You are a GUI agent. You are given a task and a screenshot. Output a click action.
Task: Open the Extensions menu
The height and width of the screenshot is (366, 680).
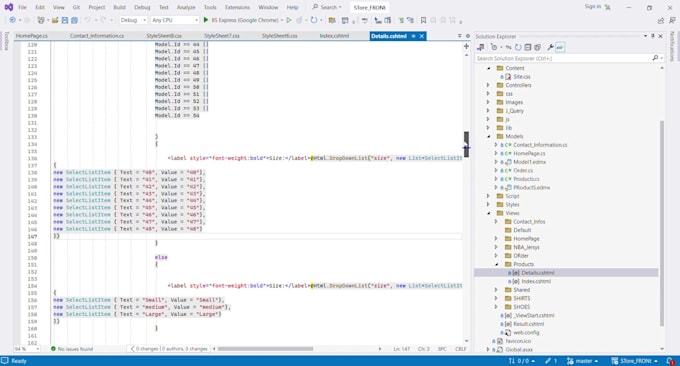pyautogui.click(x=237, y=7)
